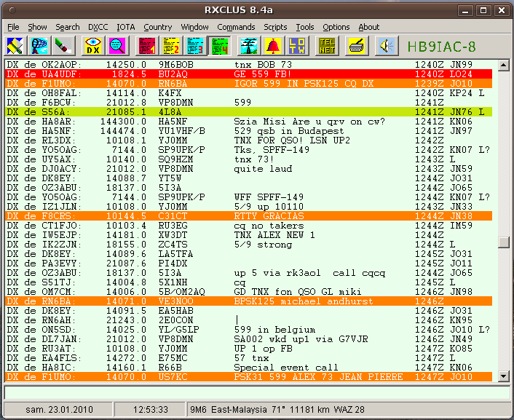514x420 pixels.
Task: Switch to yellow window 2 icon
Action: tap(171, 46)
